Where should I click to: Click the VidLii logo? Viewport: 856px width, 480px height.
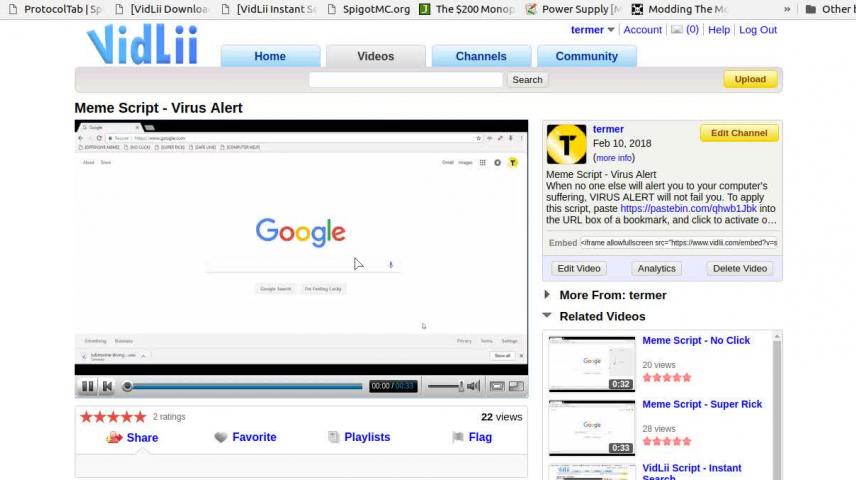(x=142, y=44)
